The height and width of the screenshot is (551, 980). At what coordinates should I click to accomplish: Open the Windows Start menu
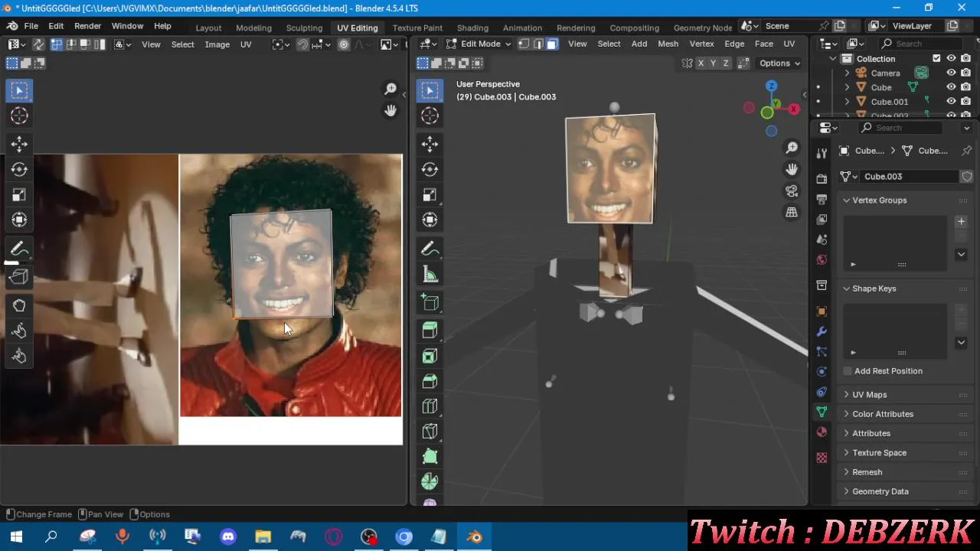coord(16,536)
